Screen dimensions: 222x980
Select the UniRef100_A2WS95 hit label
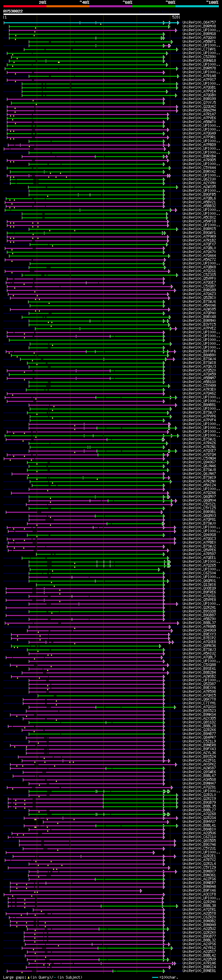[199, 187]
